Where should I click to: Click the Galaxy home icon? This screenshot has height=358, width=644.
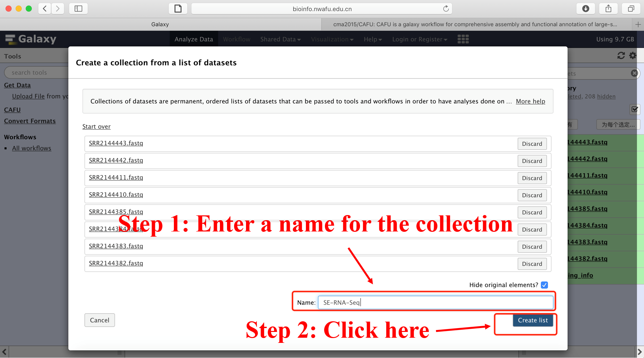point(10,39)
